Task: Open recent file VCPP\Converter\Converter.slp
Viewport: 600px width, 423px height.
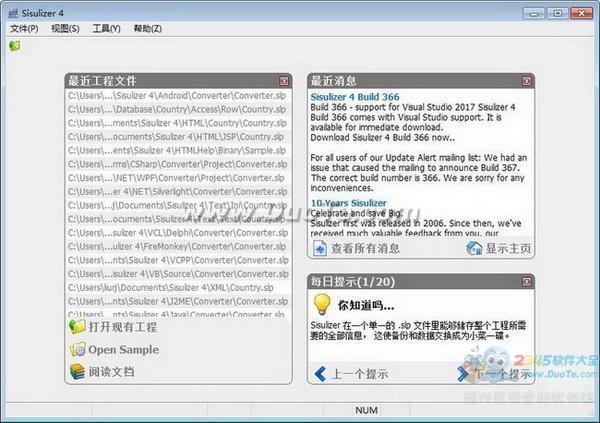Action: tap(177, 261)
